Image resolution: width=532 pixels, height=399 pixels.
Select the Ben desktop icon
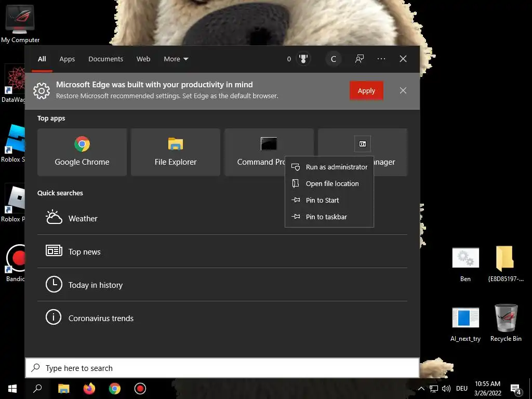465,265
